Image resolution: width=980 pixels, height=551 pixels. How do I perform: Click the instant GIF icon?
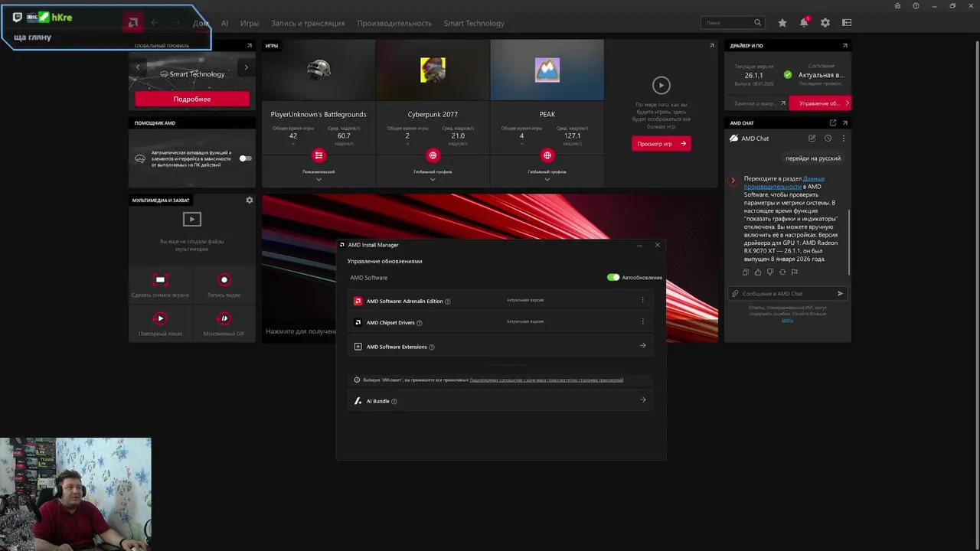pyautogui.click(x=224, y=318)
